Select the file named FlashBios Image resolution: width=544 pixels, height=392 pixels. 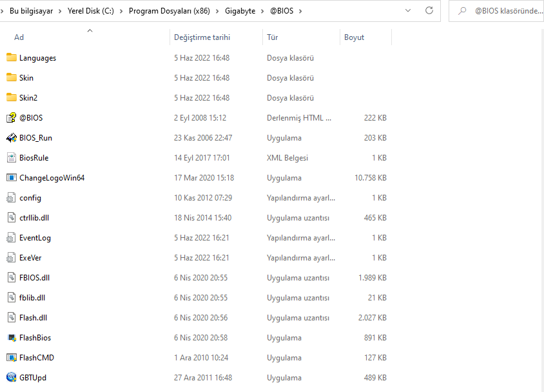point(35,338)
